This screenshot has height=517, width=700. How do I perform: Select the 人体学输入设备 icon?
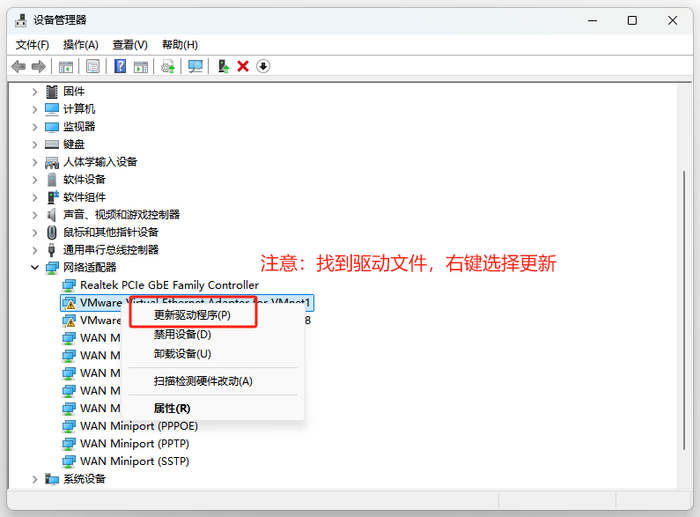point(52,162)
